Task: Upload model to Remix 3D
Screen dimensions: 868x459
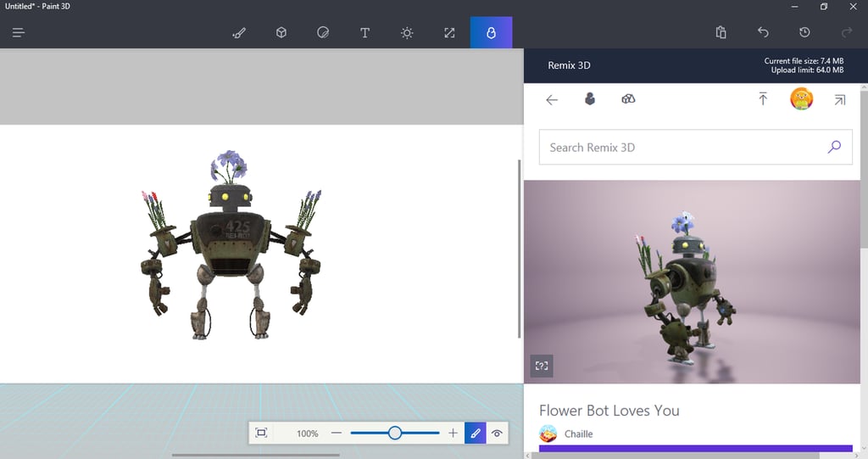Action: point(763,98)
